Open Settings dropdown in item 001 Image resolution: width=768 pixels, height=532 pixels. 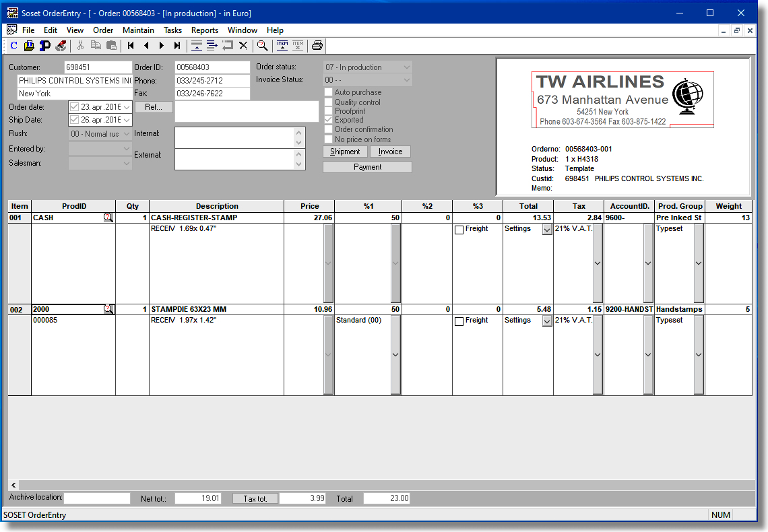[546, 230]
